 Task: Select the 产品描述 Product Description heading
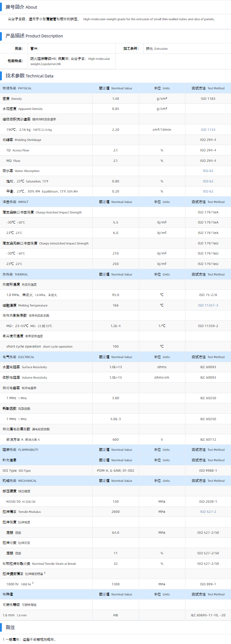34,36
